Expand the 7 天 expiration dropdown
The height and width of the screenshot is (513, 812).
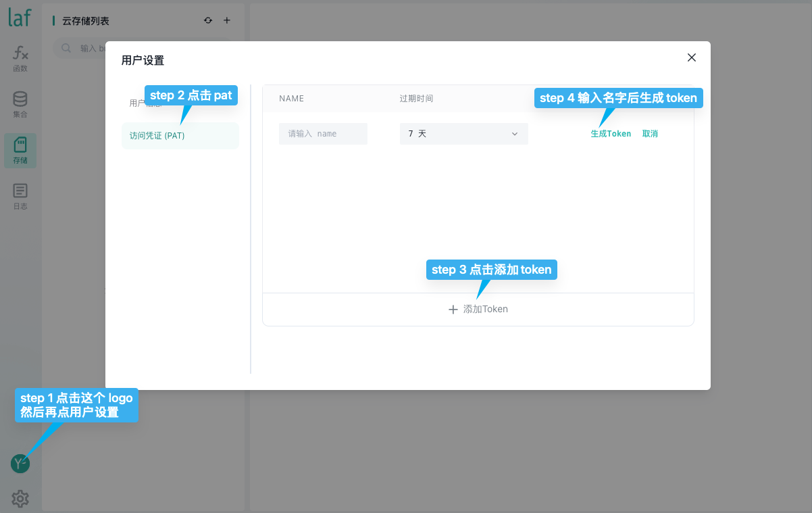click(463, 134)
